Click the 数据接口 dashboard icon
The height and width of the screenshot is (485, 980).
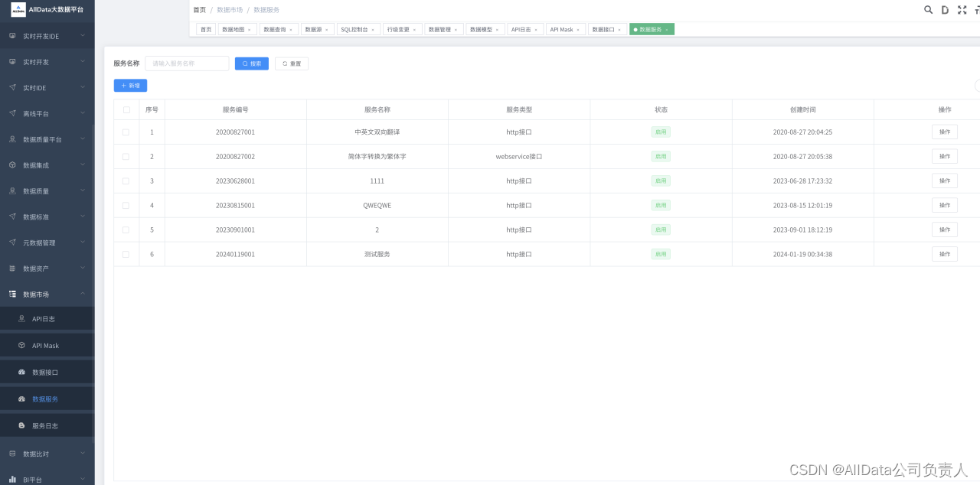coord(21,373)
